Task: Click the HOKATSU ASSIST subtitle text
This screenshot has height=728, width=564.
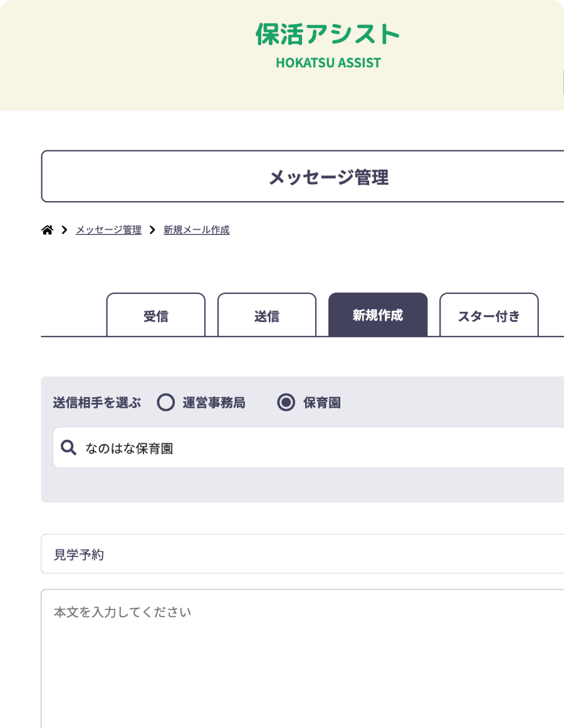Action: pyautogui.click(x=328, y=63)
